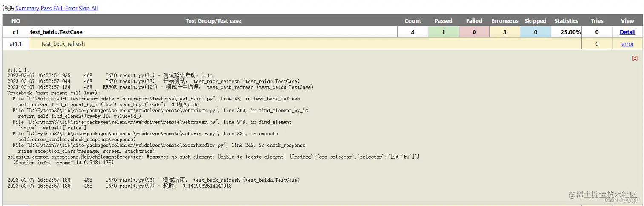Viewport: 644px width, 206px height.
Task: Click the Test Group/Test case header
Action: 213,20
